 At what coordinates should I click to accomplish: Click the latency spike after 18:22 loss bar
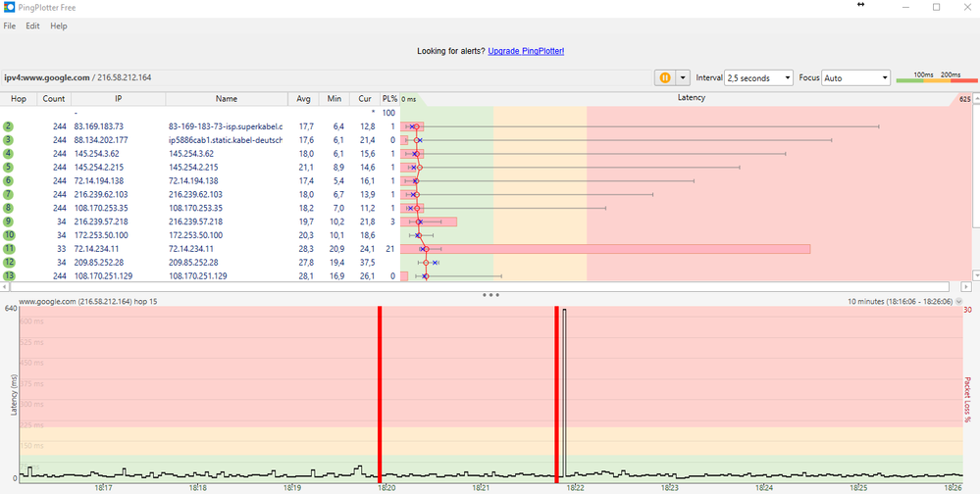(x=564, y=392)
